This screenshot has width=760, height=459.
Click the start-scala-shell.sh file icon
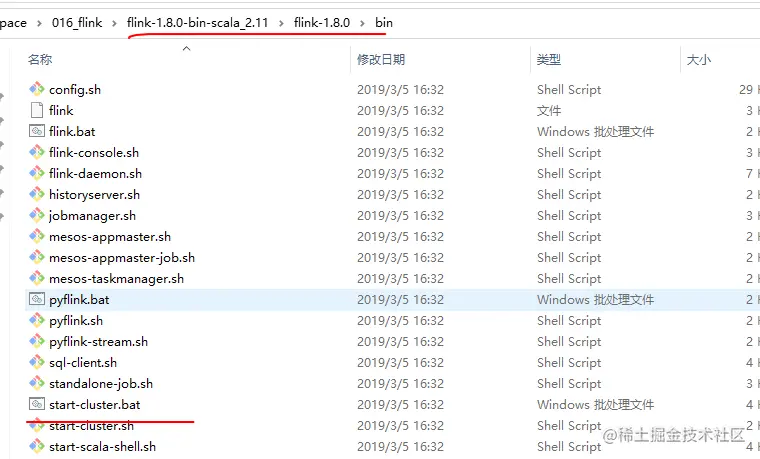(37, 446)
